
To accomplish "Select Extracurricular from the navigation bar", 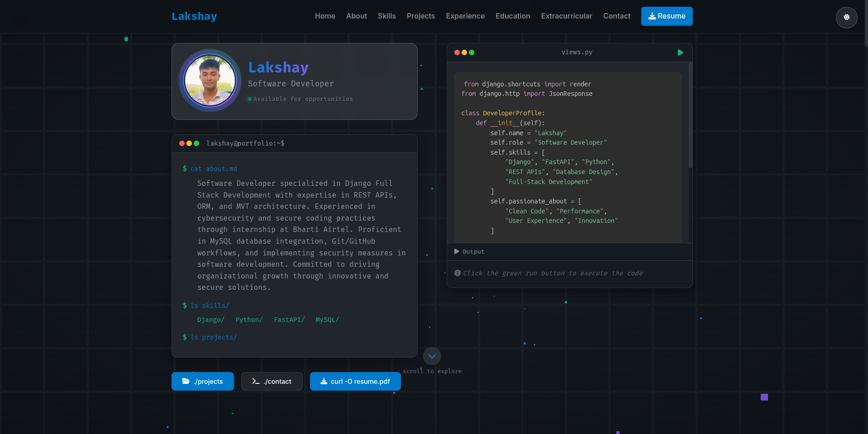I will (x=566, y=16).
